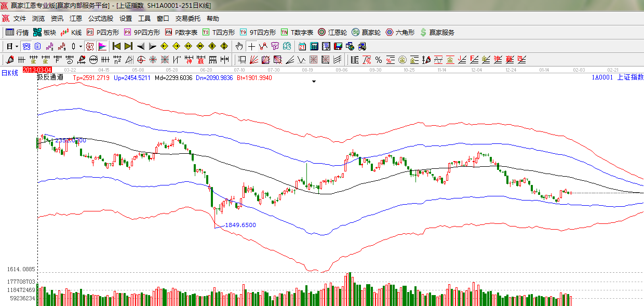The width and height of the screenshot is (644, 306).
Task: Click the percent sign drawing tool
Action: [378, 60]
